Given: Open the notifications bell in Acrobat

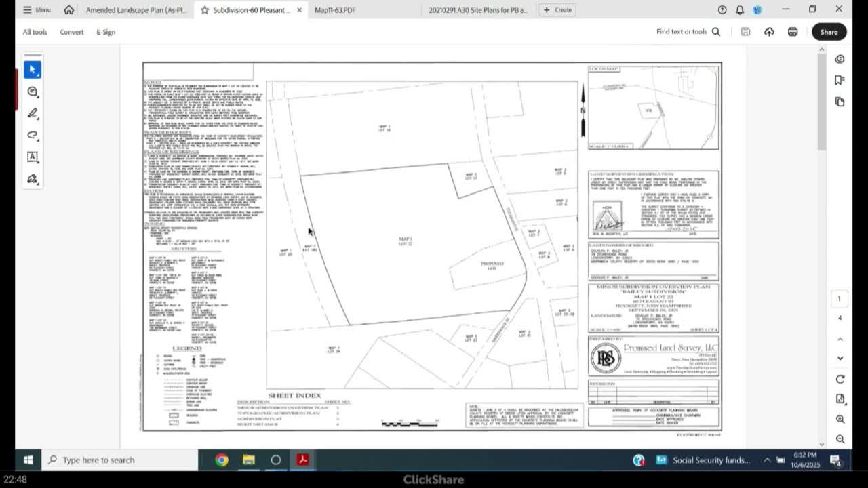Looking at the screenshot, I should 740,10.
